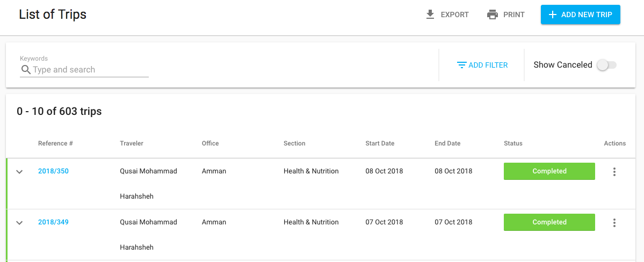Toggle the Show Canceled switch
644x262 pixels.
click(x=606, y=65)
